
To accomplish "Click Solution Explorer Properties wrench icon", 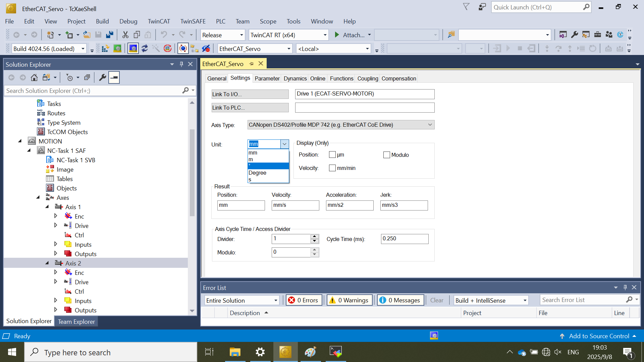I will point(103,78).
